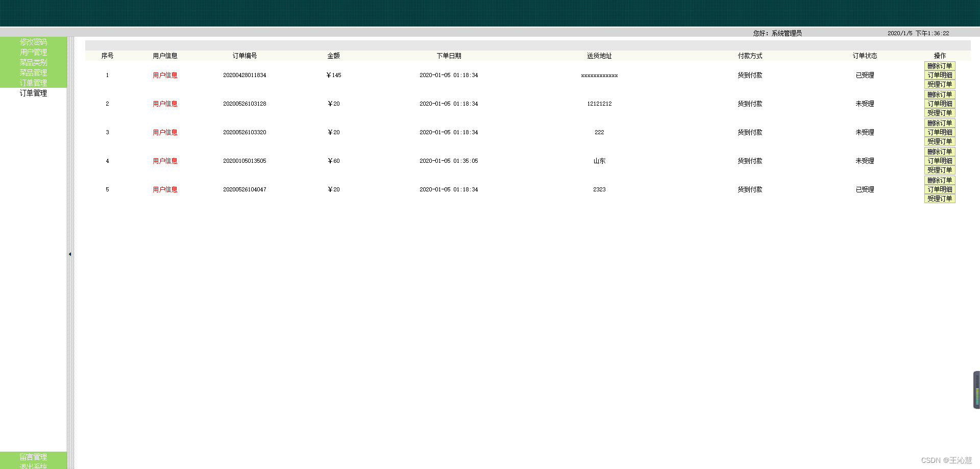Click the date 2020-01-05 01:35:05

coord(449,161)
